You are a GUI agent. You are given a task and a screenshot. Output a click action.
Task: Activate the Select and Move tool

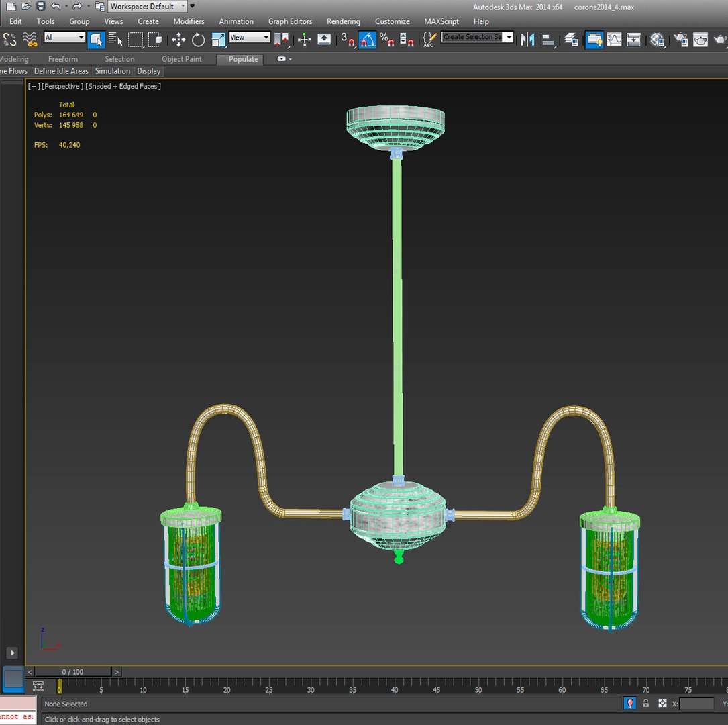point(178,40)
